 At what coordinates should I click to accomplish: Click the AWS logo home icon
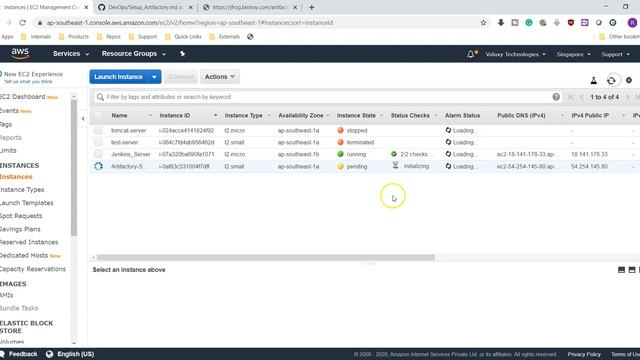[x=20, y=53]
